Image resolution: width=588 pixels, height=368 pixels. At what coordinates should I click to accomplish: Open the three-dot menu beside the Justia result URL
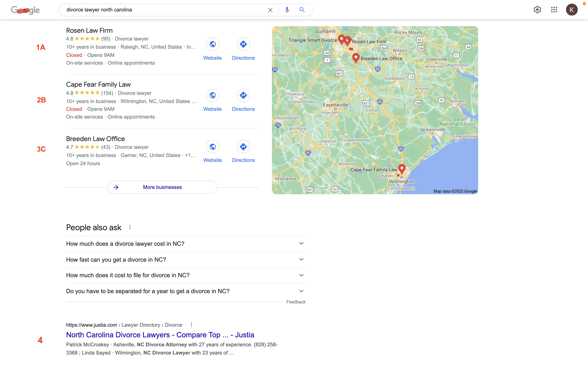(x=192, y=325)
